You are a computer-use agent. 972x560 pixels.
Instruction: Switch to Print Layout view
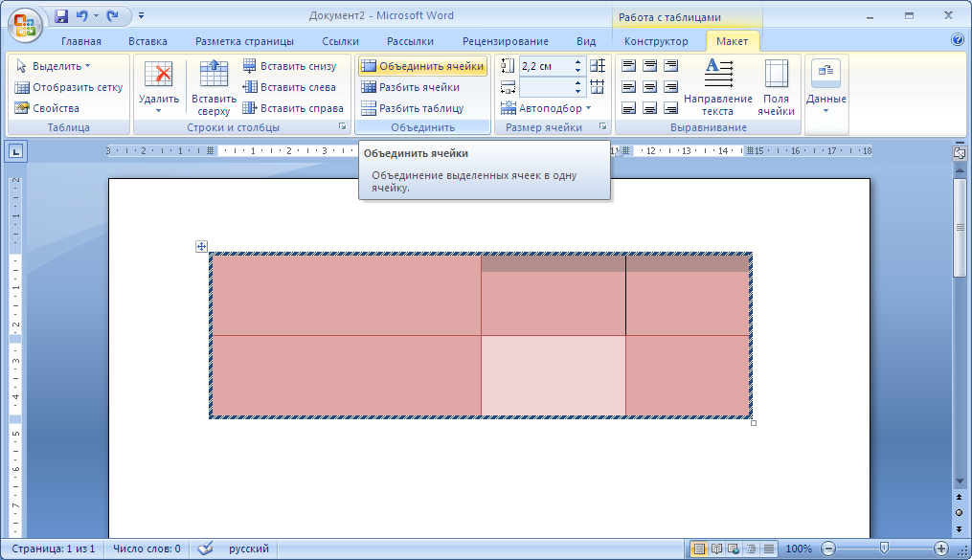coord(699,549)
